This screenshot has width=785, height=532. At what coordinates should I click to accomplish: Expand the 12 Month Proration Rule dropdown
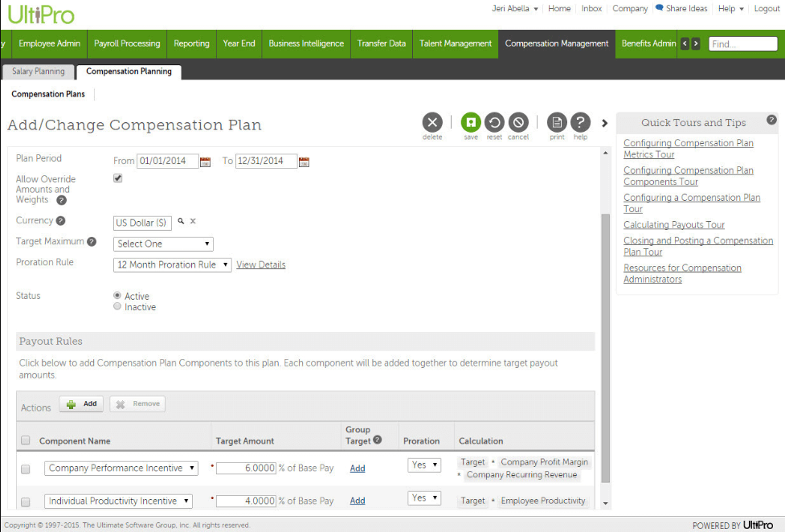click(x=173, y=264)
